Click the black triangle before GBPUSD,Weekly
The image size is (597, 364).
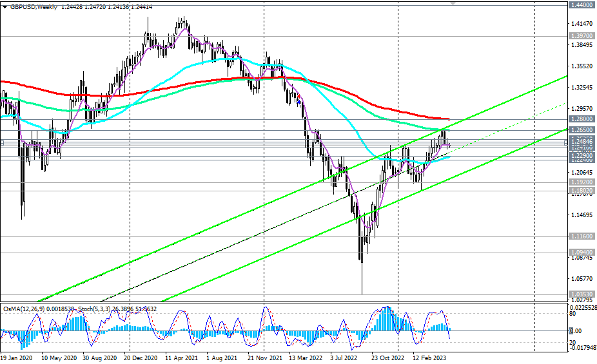tap(5, 7)
